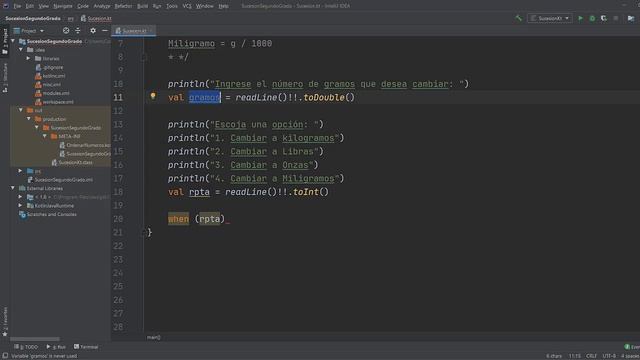Collapse the out folder
This screenshot has height=360, width=640.
point(21,110)
